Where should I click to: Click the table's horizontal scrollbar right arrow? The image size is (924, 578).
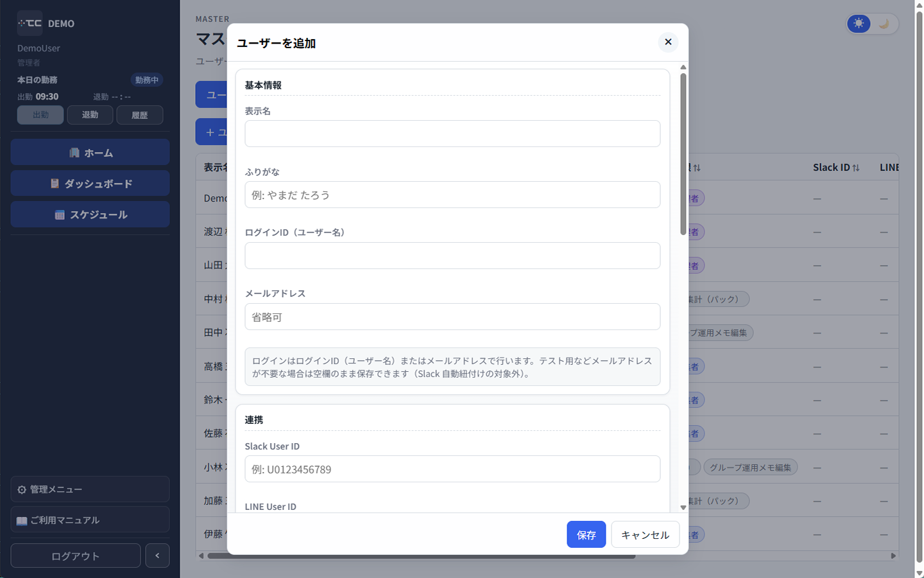click(893, 556)
